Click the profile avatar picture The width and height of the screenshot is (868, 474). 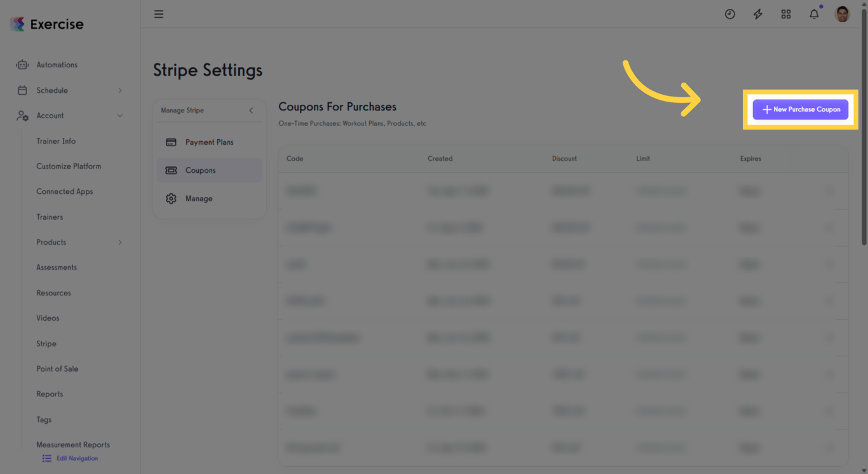pyautogui.click(x=842, y=13)
